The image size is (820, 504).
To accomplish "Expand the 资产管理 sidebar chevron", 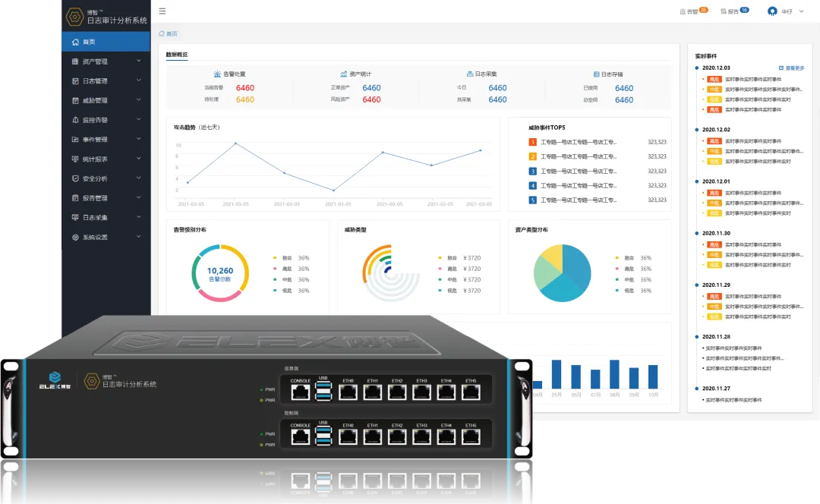I will pos(138,61).
